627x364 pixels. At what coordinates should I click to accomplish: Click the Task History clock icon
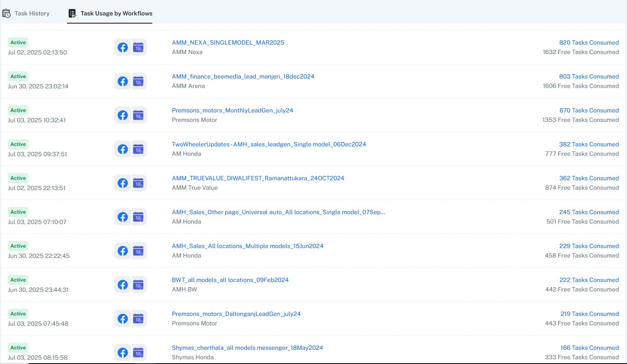coord(6,14)
